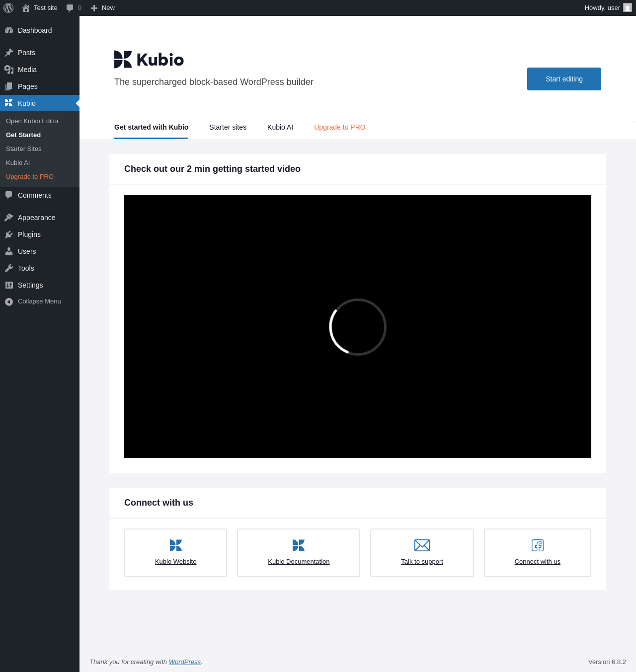The width and height of the screenshot is (636, 672).
Task: Open the Tools menu label
Action: coord(26,268)
